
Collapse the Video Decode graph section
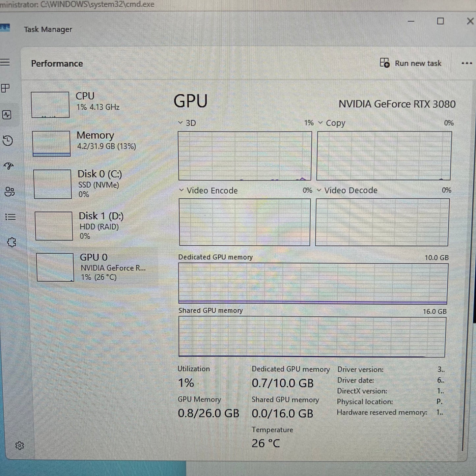point(319,190)
